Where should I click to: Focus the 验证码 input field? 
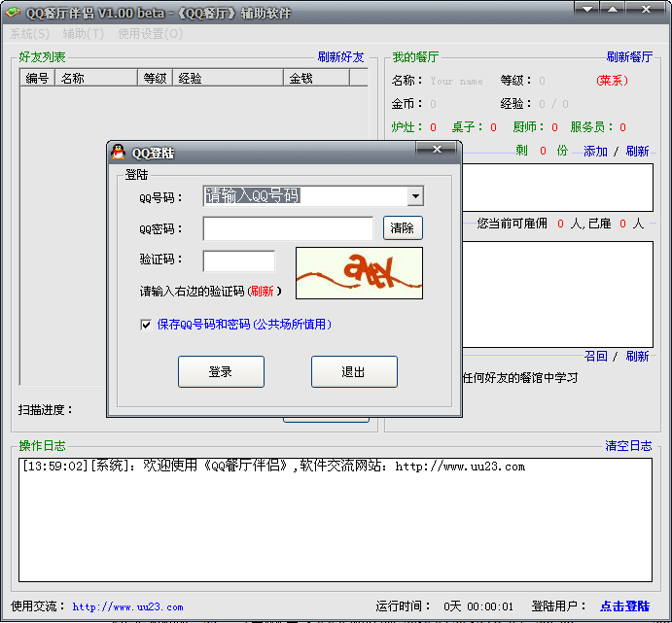[x=238, y=260]
